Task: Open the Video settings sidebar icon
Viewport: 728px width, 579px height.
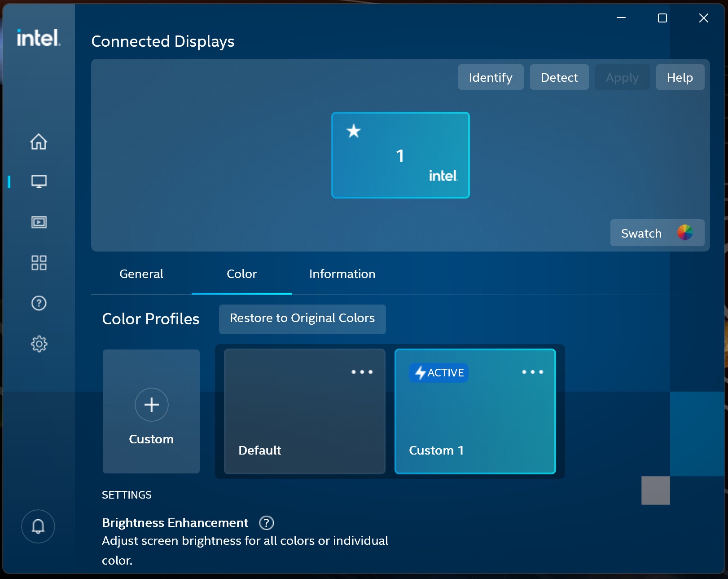Action: [39, 222]
